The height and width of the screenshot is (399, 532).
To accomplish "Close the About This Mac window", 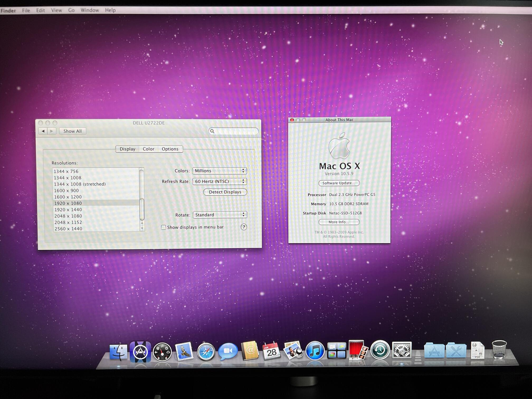I will tap(292, 120).
